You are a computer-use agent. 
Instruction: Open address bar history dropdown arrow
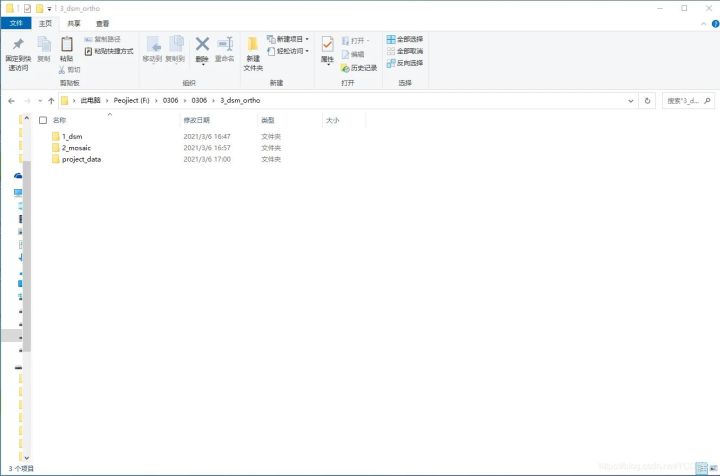tap(630, 101)
